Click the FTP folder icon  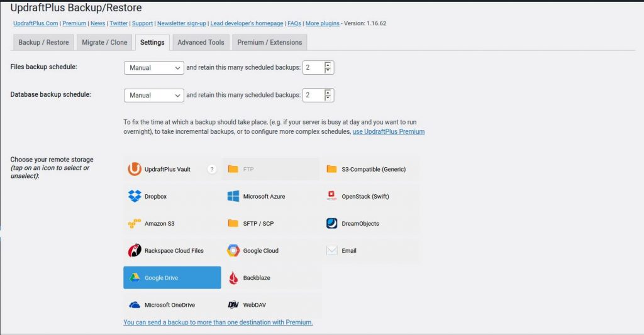[x=233, y=169]
